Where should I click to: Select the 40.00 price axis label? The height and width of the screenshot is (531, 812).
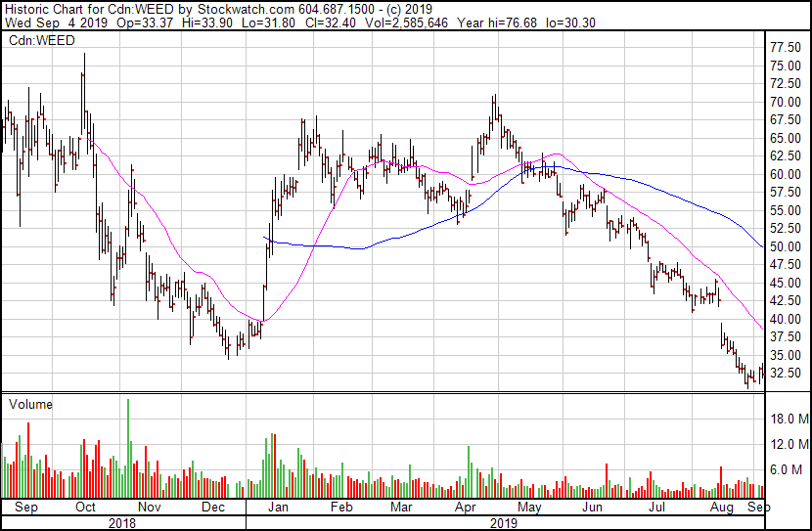coord(786,320)
